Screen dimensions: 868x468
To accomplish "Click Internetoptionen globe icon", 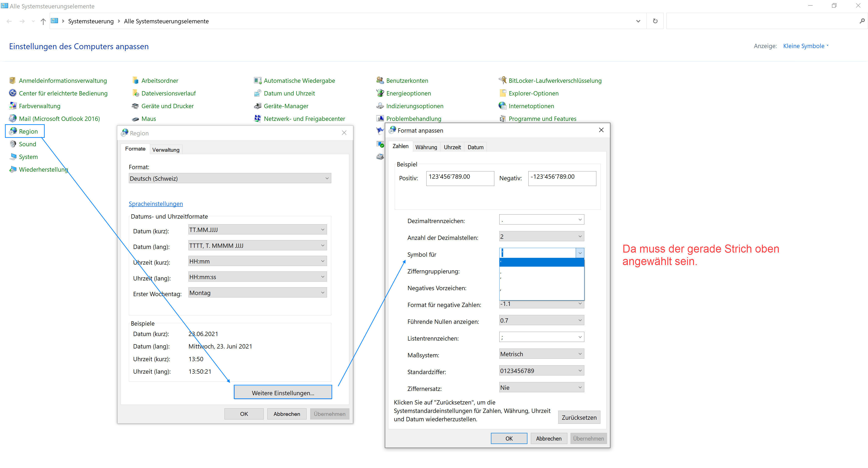I will [502, 106].
